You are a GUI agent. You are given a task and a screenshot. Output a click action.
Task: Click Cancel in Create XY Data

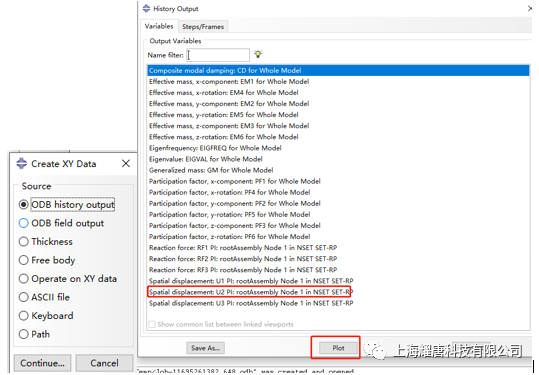coord(104,363)
